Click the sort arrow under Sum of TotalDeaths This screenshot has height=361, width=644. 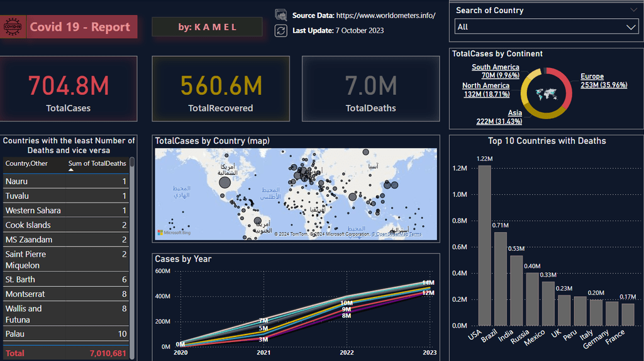70,170
